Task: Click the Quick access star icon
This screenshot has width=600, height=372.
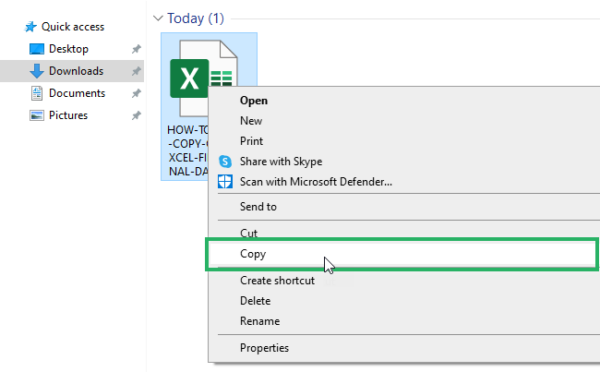Action: point(30,27)
